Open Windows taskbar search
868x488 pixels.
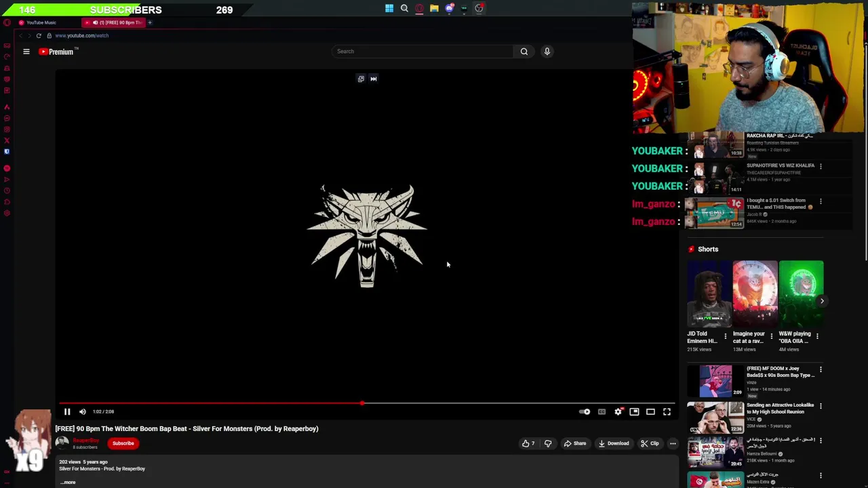click(x=404, y=9)
